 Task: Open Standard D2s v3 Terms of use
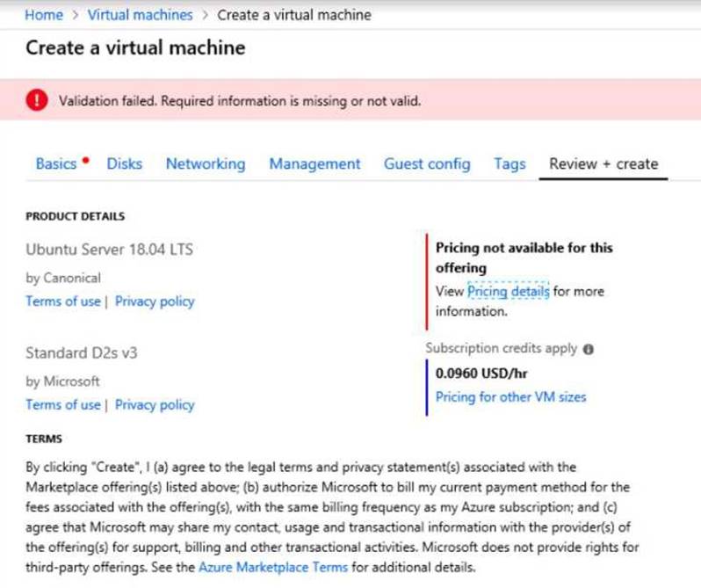[63, 404]
